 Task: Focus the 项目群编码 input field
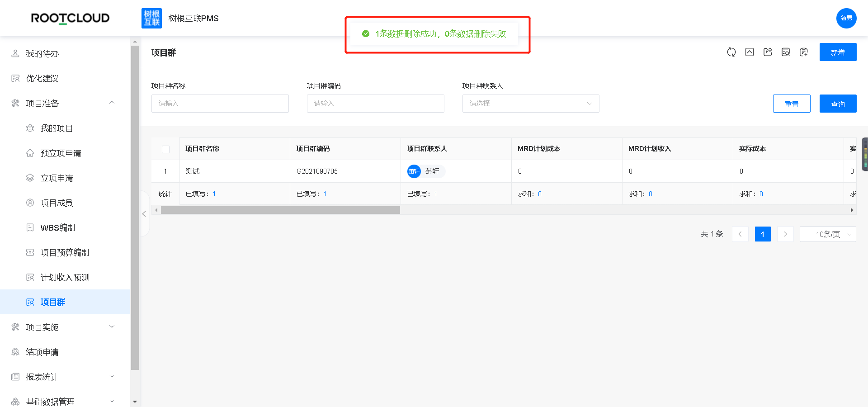click(376, 104)
